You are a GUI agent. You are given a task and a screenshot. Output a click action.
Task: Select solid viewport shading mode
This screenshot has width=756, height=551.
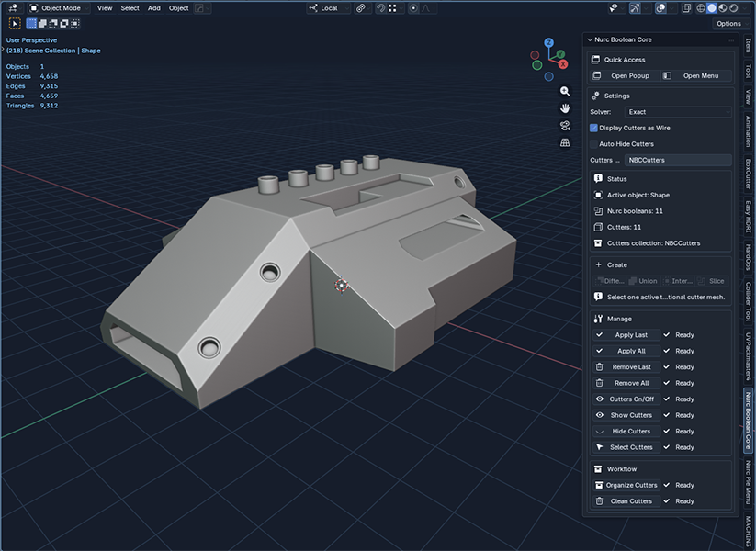pos(712,8)
